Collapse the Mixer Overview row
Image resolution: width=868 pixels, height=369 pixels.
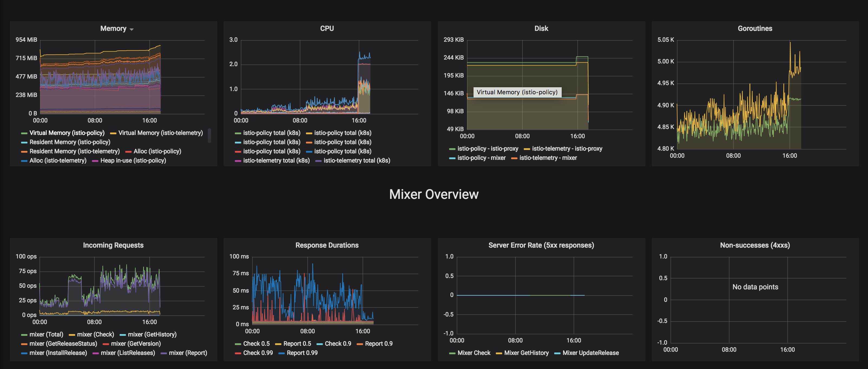click(434, 194)
